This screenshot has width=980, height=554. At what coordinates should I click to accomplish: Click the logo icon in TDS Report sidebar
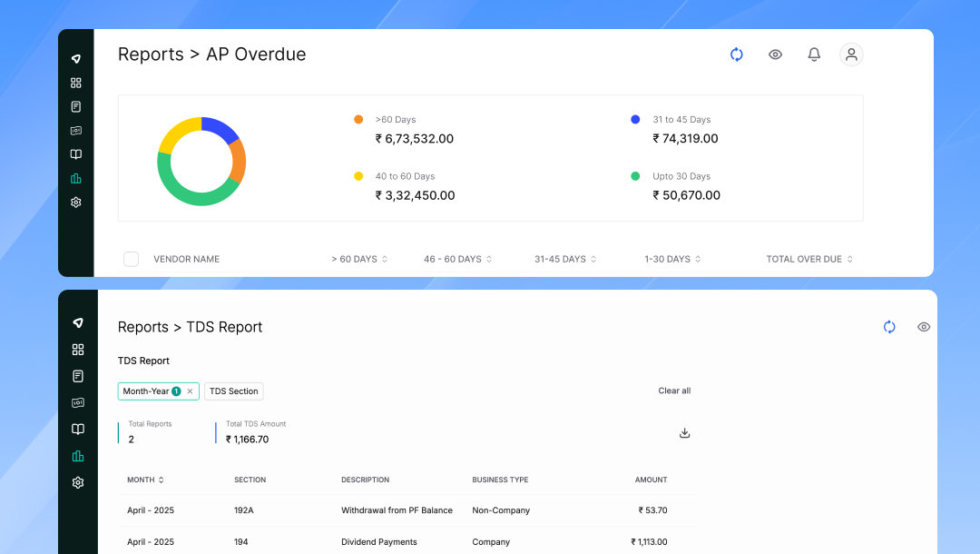click(77, 322)
